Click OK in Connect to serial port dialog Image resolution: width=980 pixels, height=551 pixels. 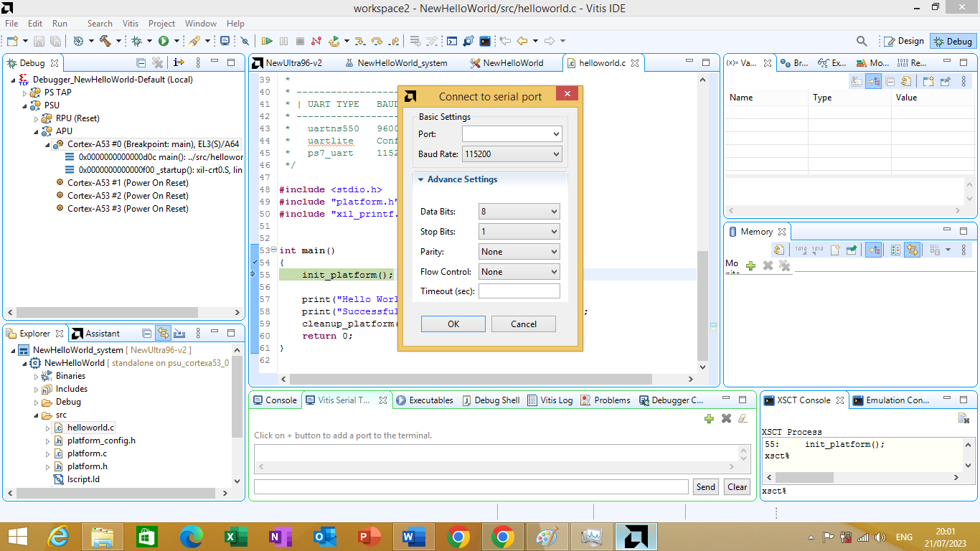point(453,324)
